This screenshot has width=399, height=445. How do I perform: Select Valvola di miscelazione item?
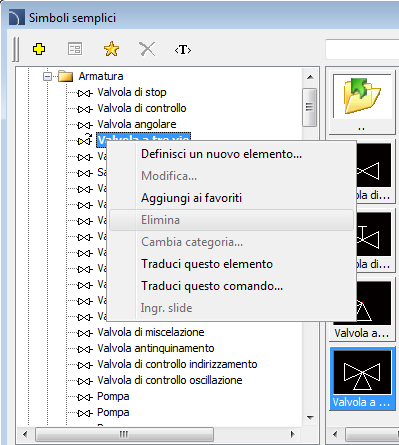(x=151, y=332)
